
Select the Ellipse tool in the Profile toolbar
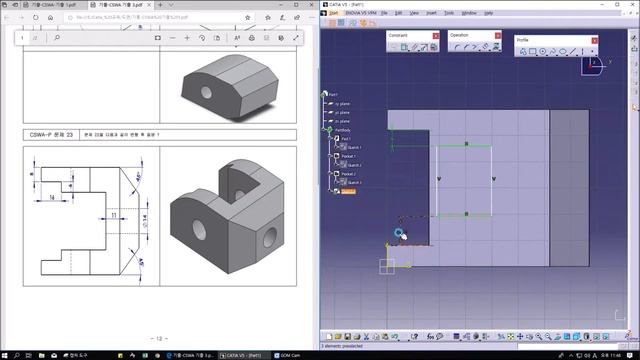coord(563,51)
